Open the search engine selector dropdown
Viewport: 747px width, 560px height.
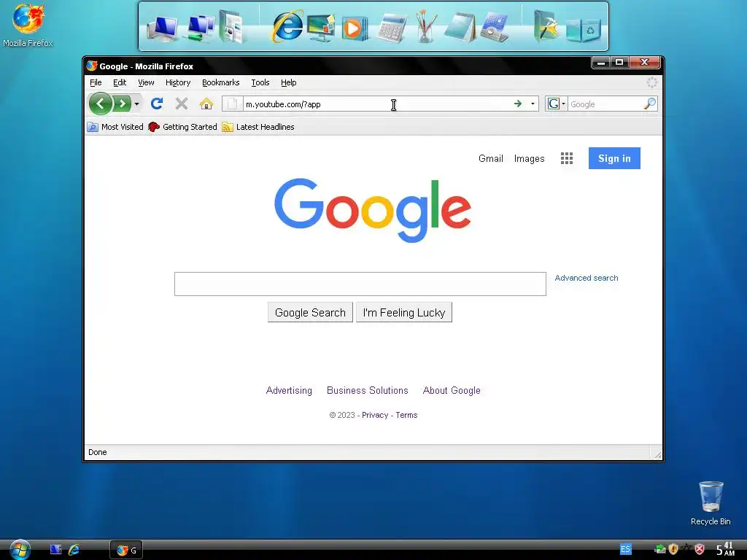tap(556, 104)
